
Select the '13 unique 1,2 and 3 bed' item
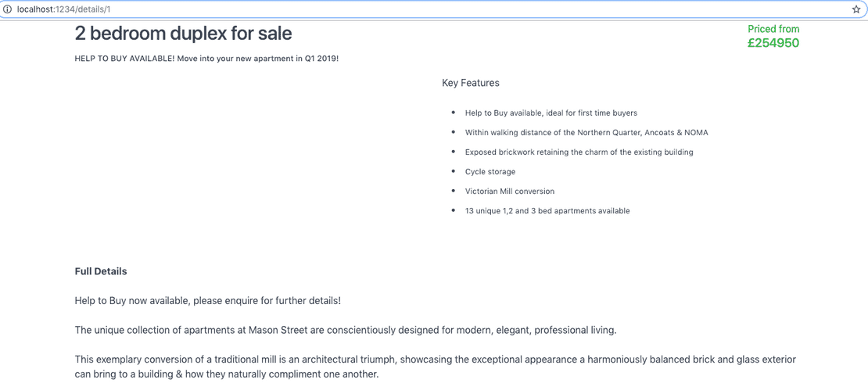(547, 211)
